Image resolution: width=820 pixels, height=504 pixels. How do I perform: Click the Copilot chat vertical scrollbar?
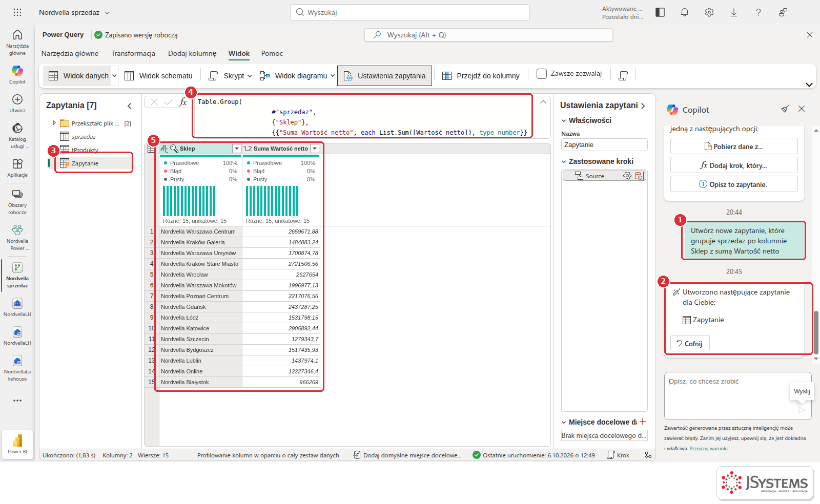(816, 332)
